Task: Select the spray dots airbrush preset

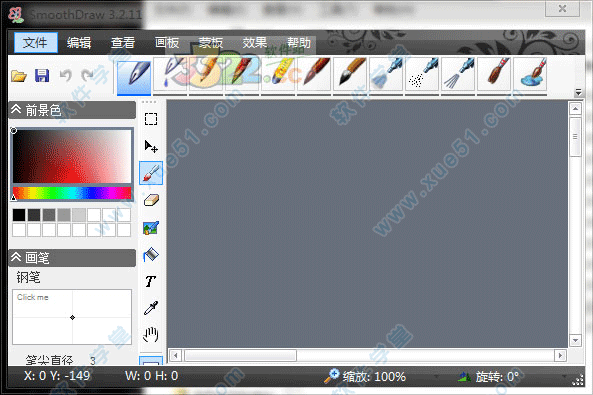Action: 422,75
